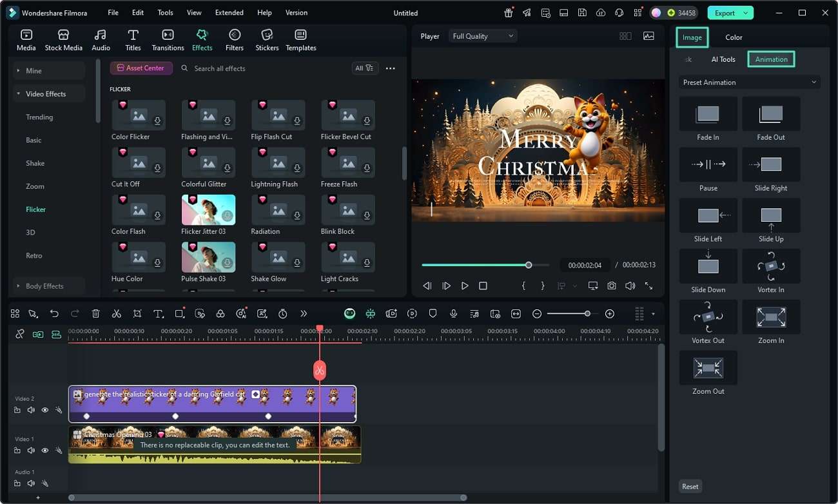The width and height of the screenshot is (838, 504).
Task: Toggle fullscreen preview
Action: (648, 286)
